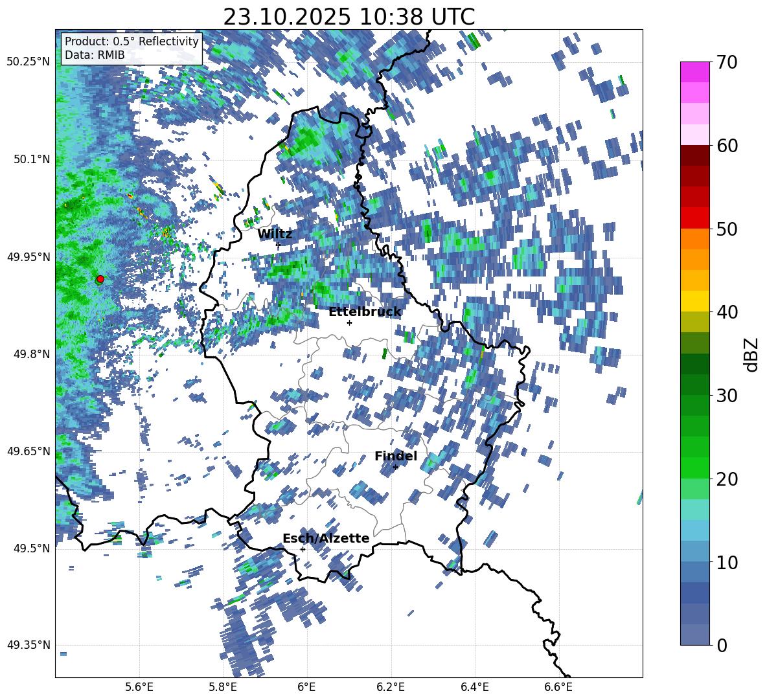
Task: Click the 49.35°N latitude label
Action: coord(29,645)
